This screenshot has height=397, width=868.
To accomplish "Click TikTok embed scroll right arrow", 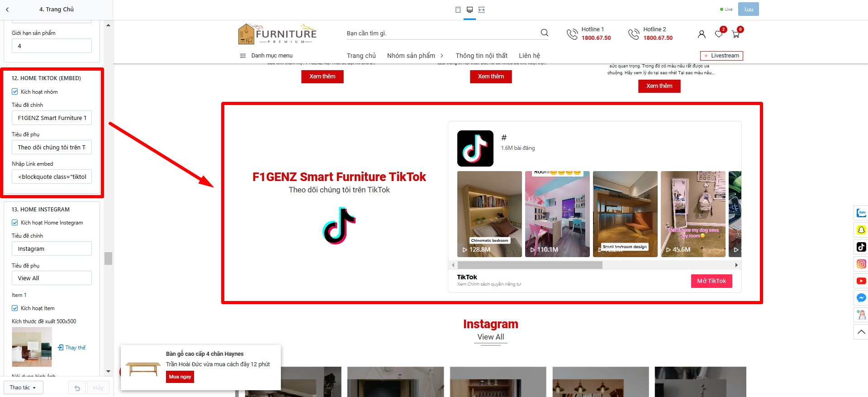I will pyautogui.click(x=736, y=265).
